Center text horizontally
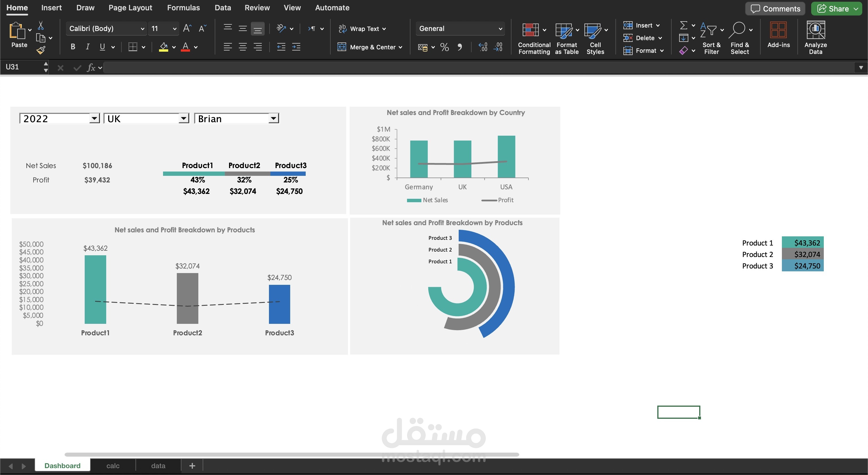Screen dimensions: 868x475 tap(243, 47)
